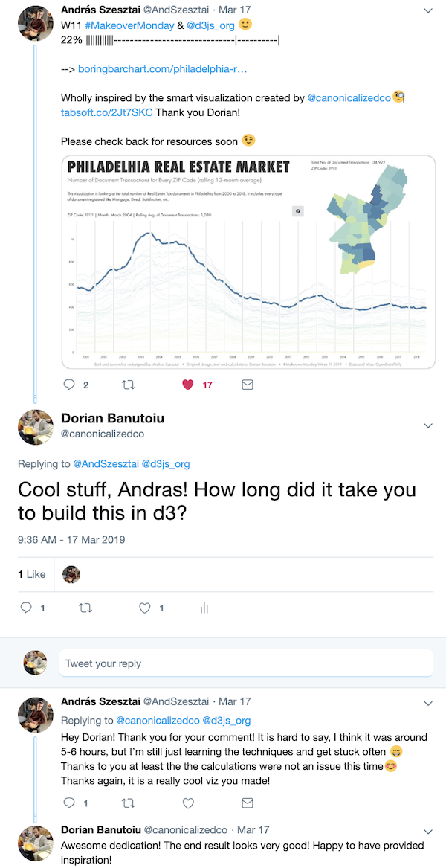The image size is (446, 868).
Task: Like Dorian's 'Cool stuff' tweet
Action: pyautogui.click(x=146, y=608)
